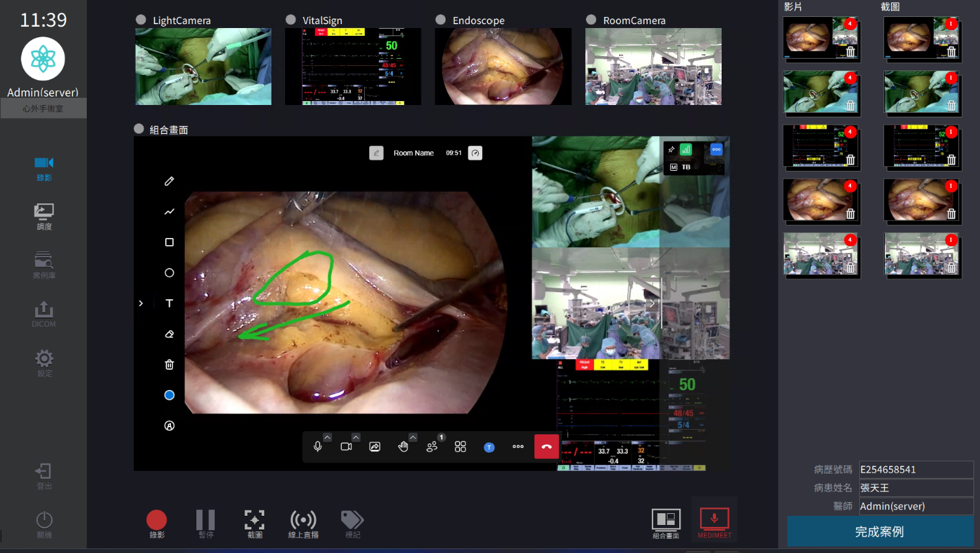Select the rectangle shape drawing tool

[x=169, y=242]
